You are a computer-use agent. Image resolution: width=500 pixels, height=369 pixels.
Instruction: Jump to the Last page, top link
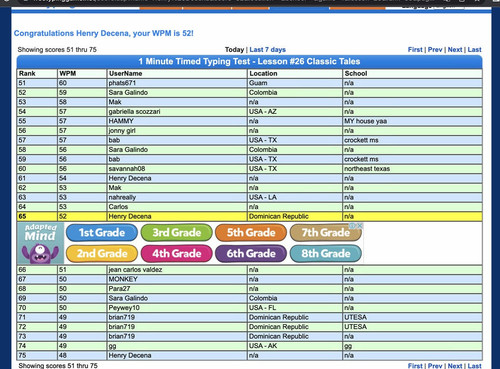[x=474, y=50]
